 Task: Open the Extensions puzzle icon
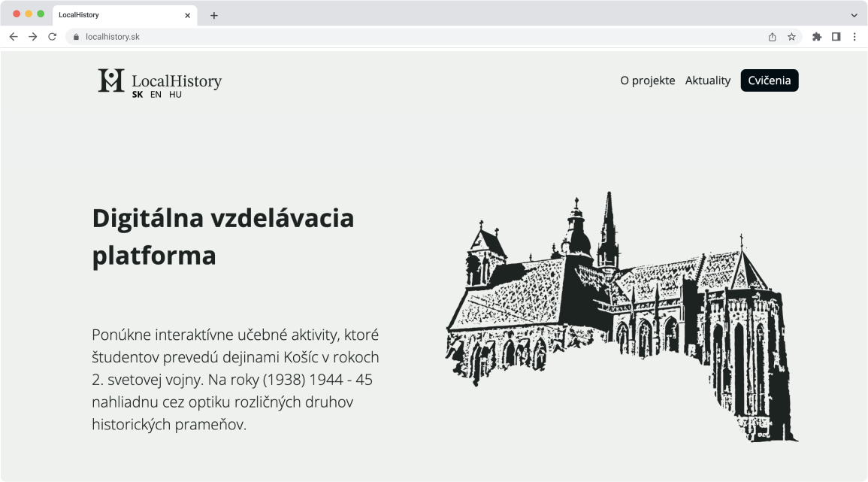pyautogui.click(x=817, y=37)
